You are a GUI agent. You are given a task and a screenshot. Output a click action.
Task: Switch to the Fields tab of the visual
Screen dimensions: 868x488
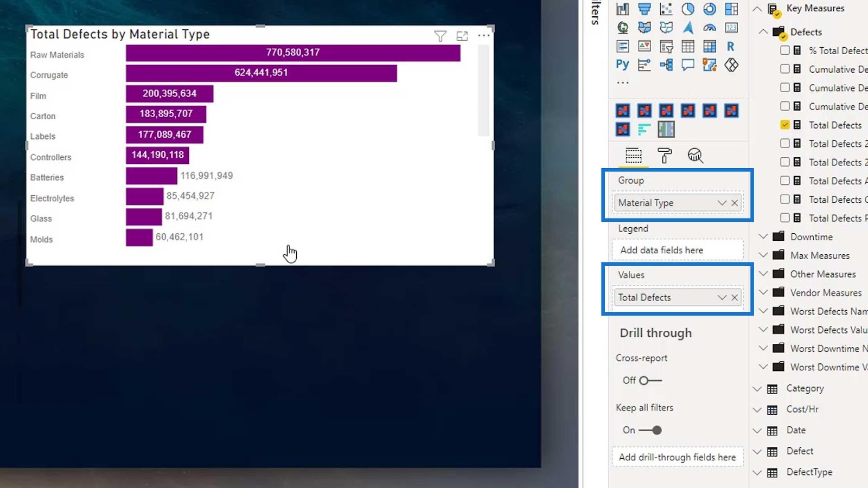point(634,156)
